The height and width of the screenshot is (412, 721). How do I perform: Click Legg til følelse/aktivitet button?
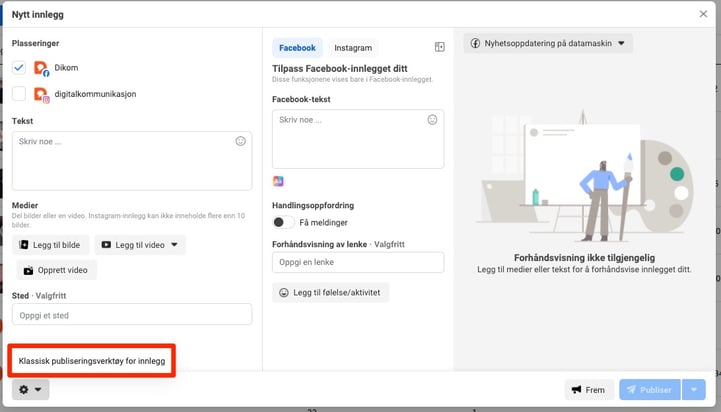[331, 292]
